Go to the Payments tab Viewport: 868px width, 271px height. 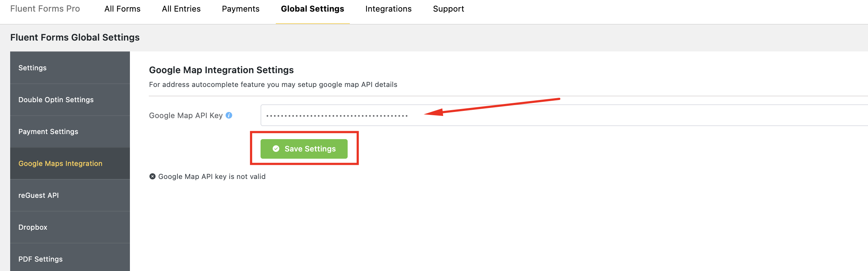pyautogui.click(x=241, y=9)
